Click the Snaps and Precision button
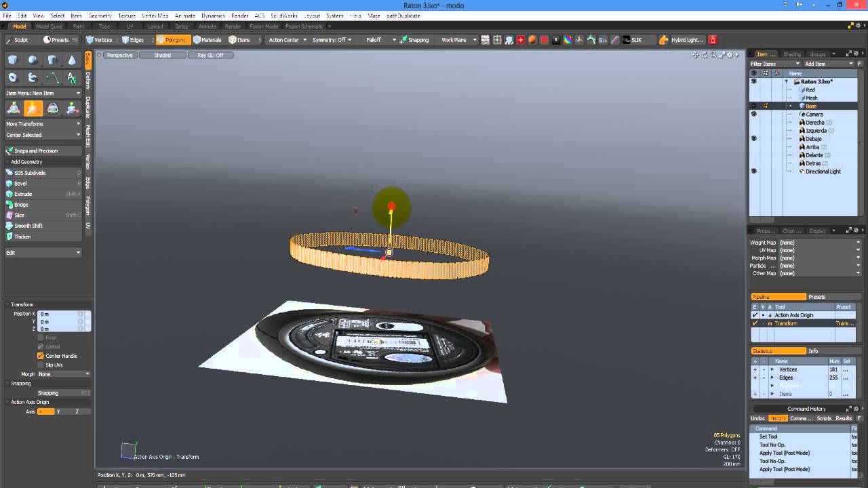 [43, 151]
